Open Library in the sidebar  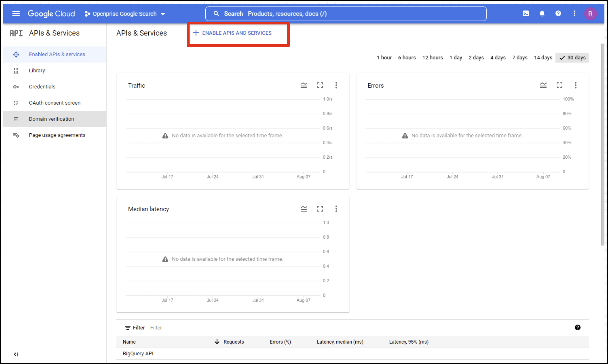pos(55,71)
